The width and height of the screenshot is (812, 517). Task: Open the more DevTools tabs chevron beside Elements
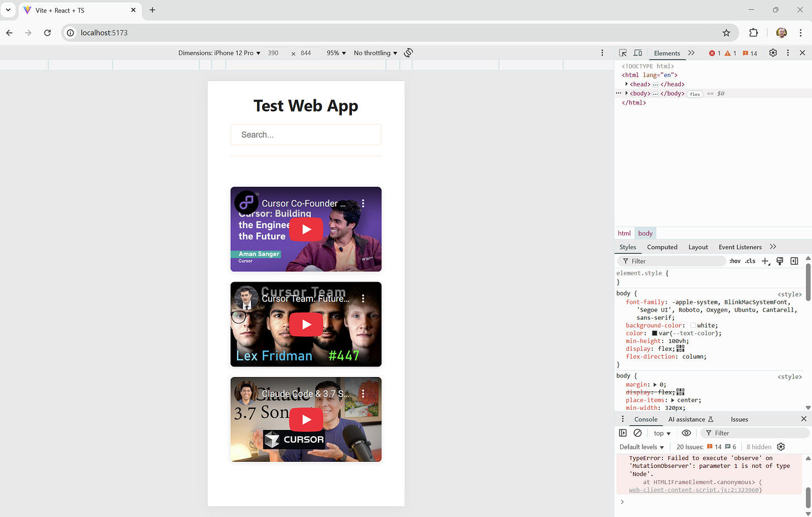coord(692,53)
